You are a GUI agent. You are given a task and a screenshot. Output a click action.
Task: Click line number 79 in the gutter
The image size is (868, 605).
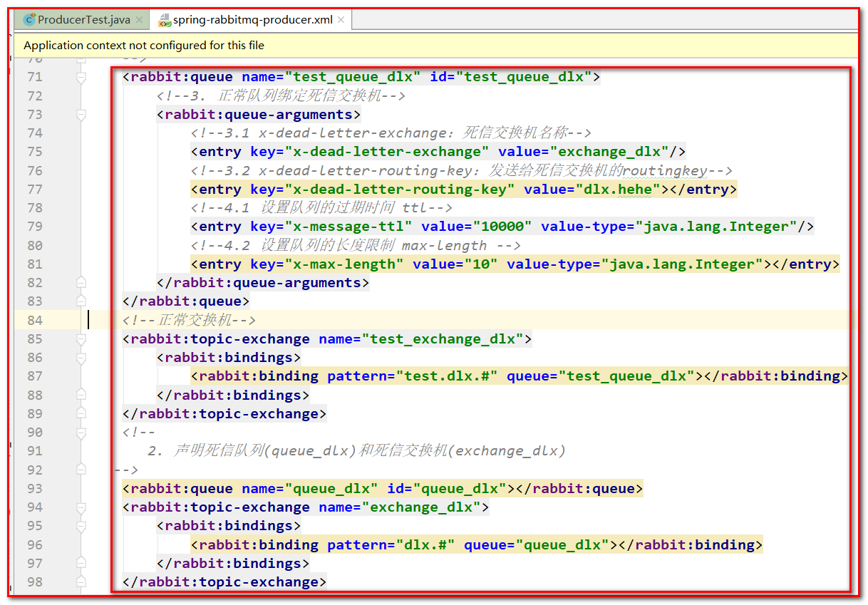(x=34, y=227)
